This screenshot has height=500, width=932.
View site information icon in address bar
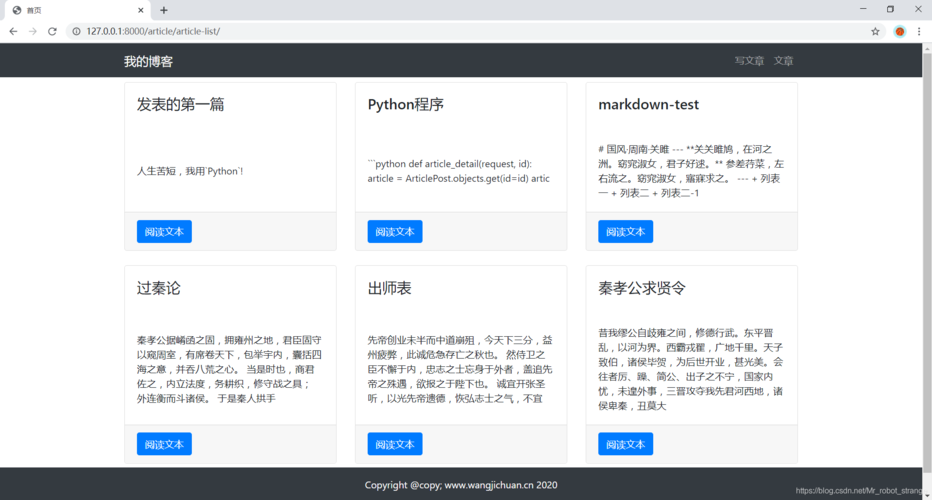76,32
